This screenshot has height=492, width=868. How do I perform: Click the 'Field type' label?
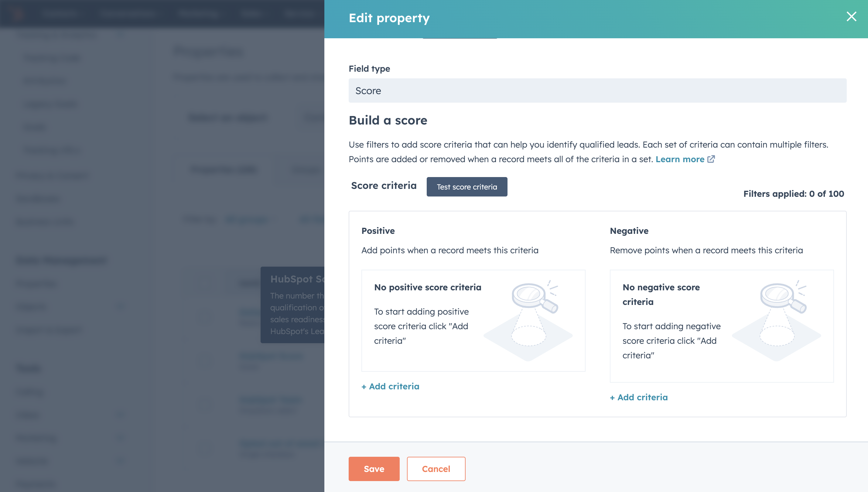[369, 69]
